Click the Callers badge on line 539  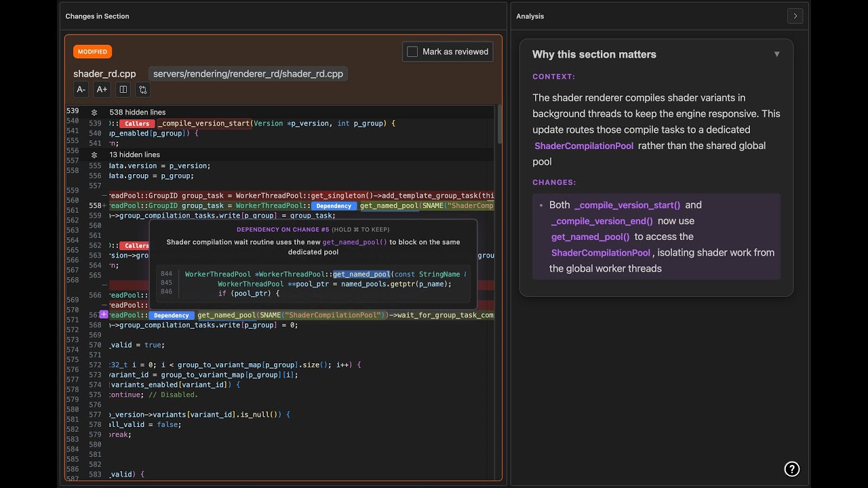137,124
